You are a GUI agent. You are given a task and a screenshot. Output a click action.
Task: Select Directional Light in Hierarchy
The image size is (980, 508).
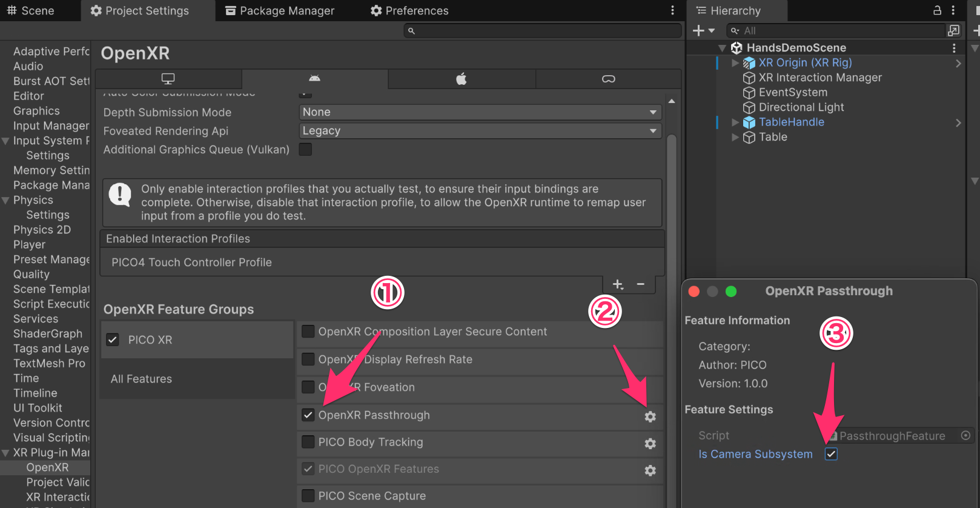801,107
